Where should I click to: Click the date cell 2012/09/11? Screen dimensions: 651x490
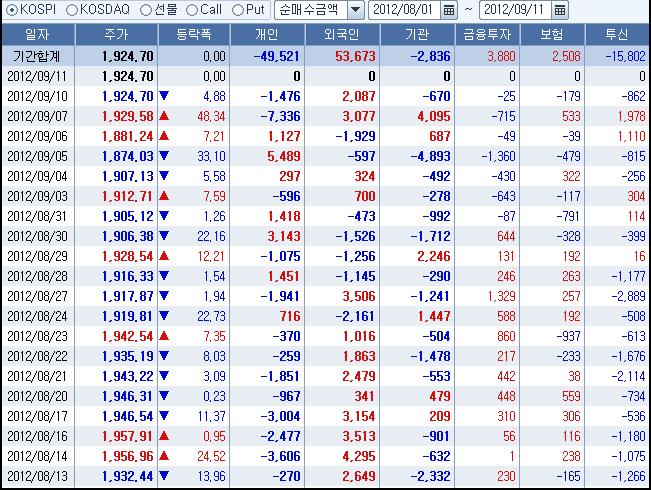tap(37, 76)
